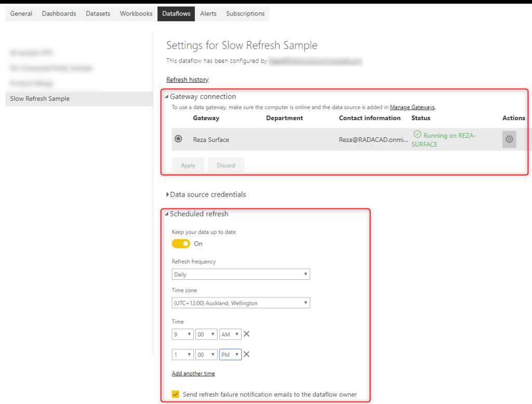
Task: Open the Refresh history link
Action: tap(187, 80)
